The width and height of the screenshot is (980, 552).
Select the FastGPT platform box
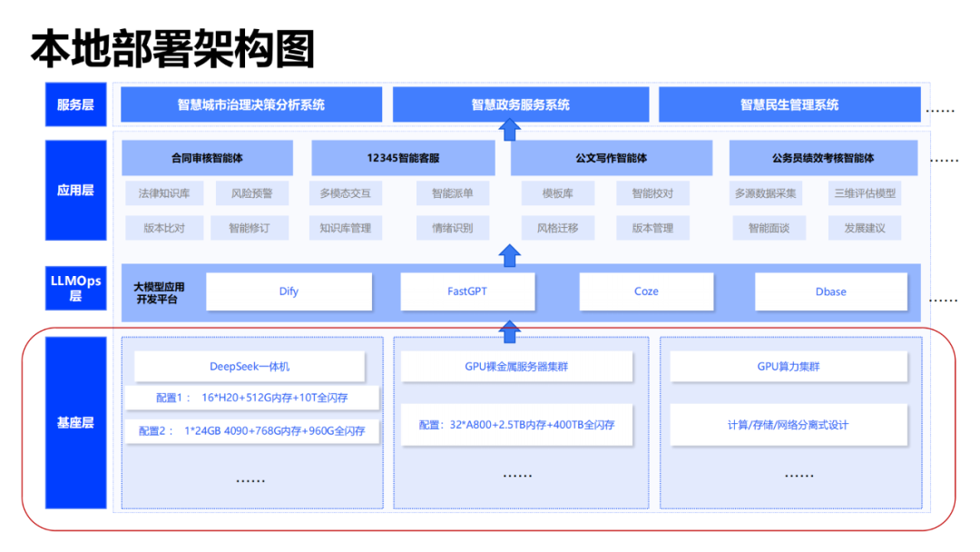[x=467, y=291]
